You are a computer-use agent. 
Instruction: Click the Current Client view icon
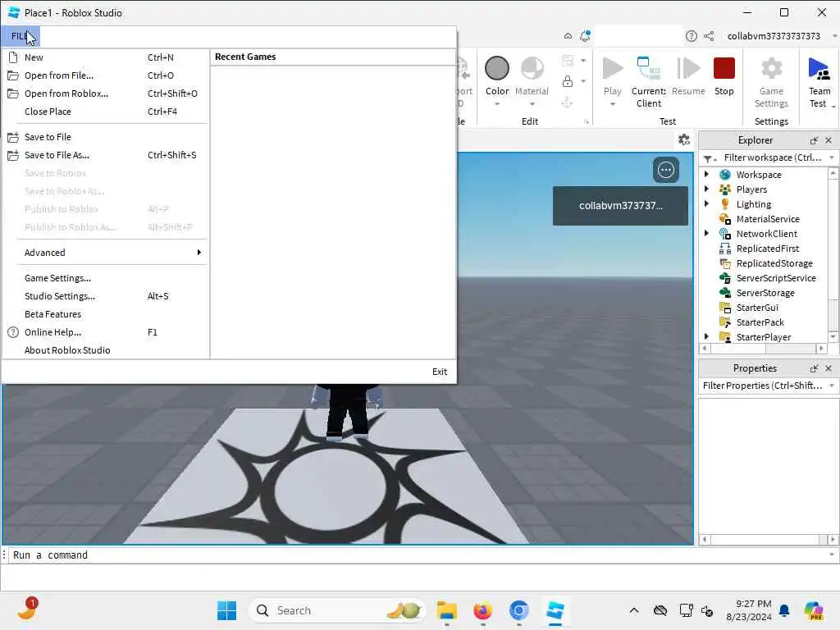pyautogui.click(x=648, y=69)
